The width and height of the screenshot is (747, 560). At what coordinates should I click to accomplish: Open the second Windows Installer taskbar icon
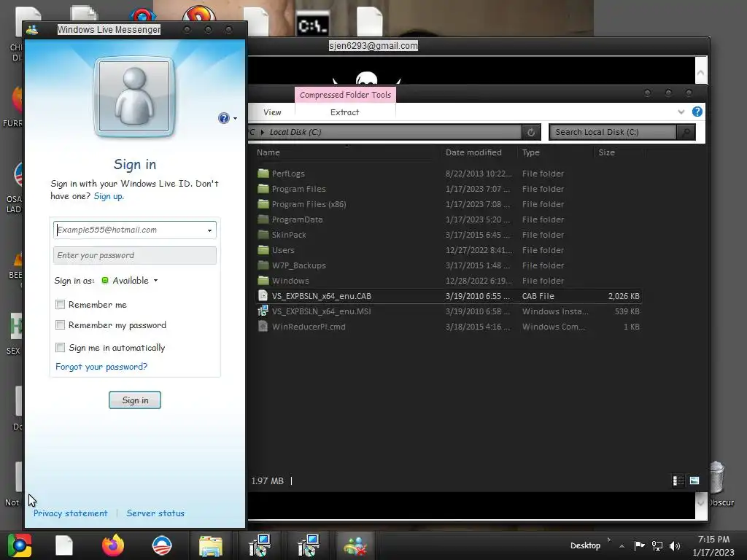[308, 545]
